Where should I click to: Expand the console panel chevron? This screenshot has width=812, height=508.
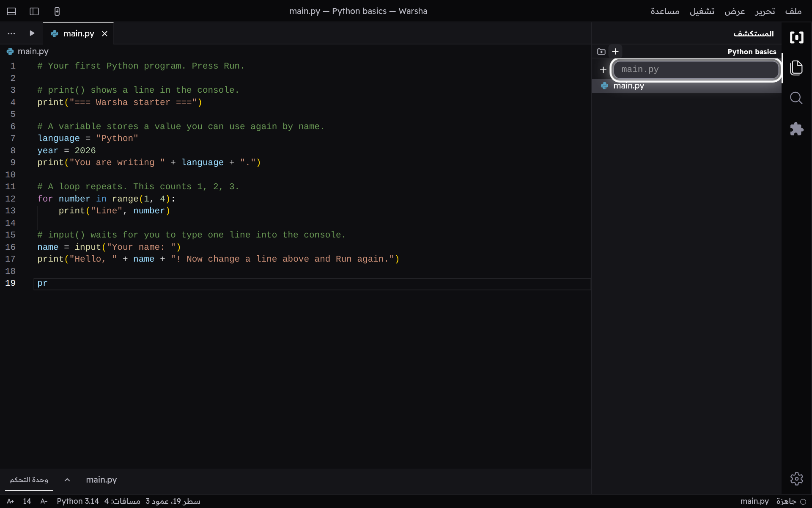[67, 480]
